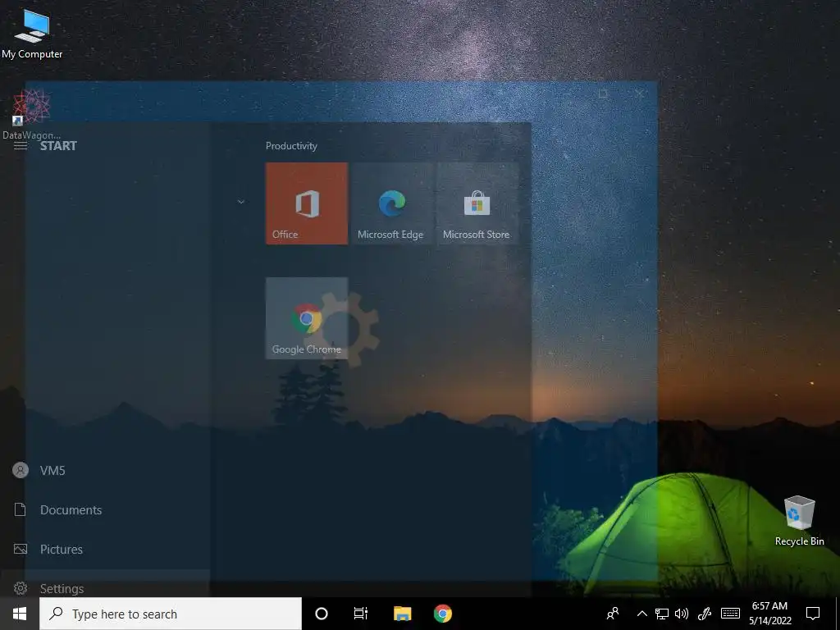Open the Microsoft Store tile
The height and width of the screenshot is (630, 840).
(477, 203)
